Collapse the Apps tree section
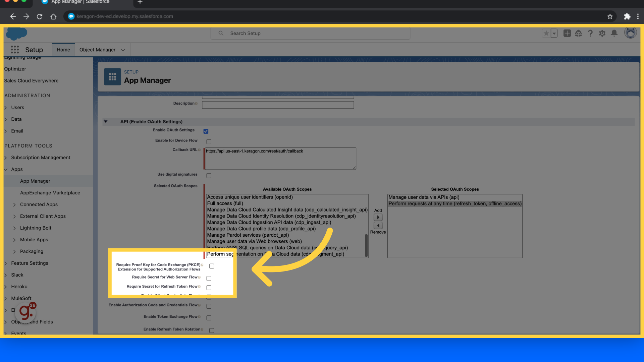This screenshot has width=644, height=362. 6,169
